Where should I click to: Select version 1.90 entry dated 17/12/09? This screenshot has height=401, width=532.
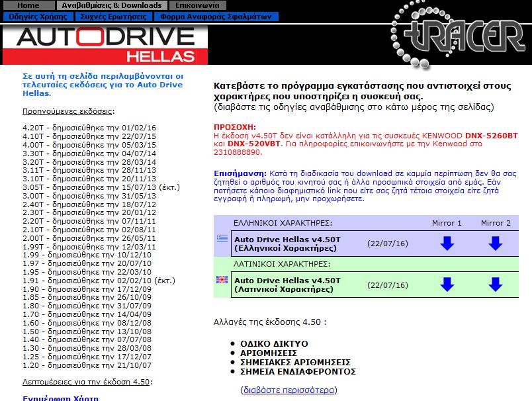(x=87, y=289)
